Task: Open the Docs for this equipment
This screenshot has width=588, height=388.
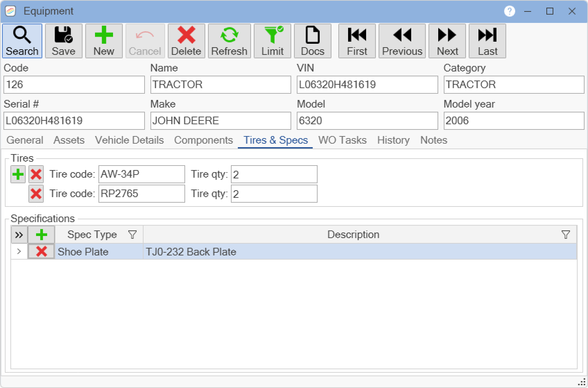Action: click(313, 41)
